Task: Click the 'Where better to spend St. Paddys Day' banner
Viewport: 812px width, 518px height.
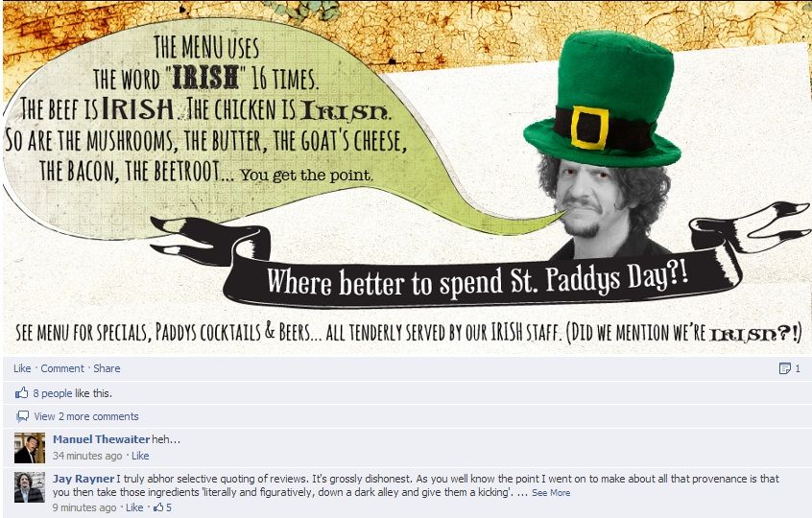Action: point(477,282)
